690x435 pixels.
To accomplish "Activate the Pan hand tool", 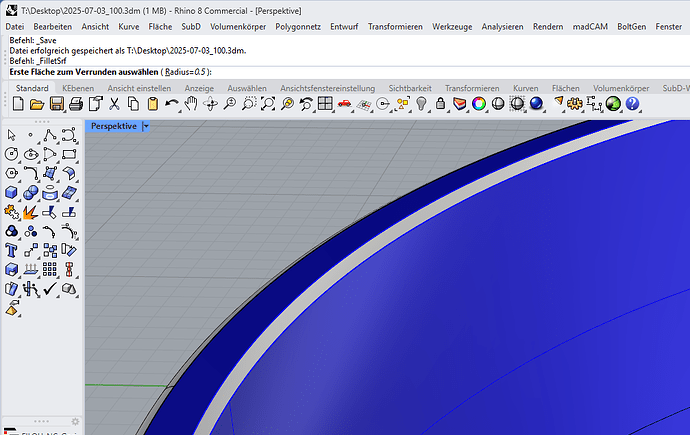I will pyautogui.click(x=191, y=104).
